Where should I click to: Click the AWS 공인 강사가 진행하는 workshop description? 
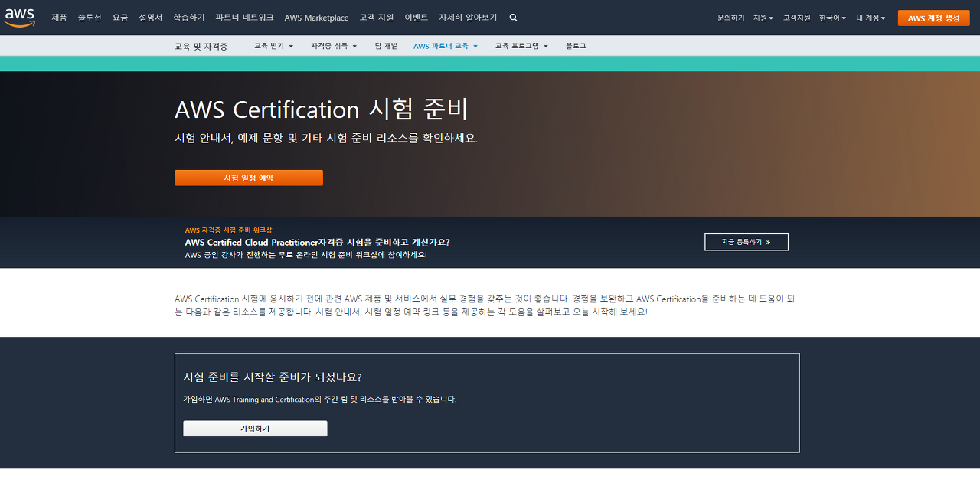coord(306,255)
